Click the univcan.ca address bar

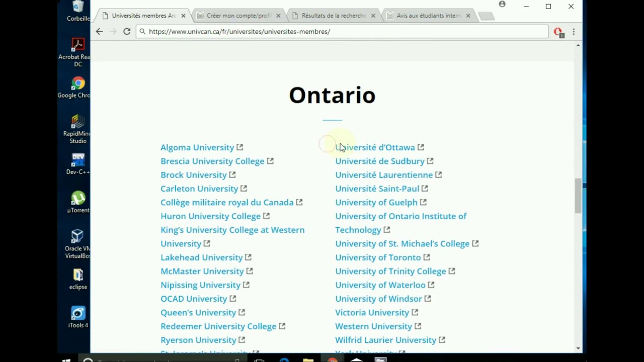342,31
